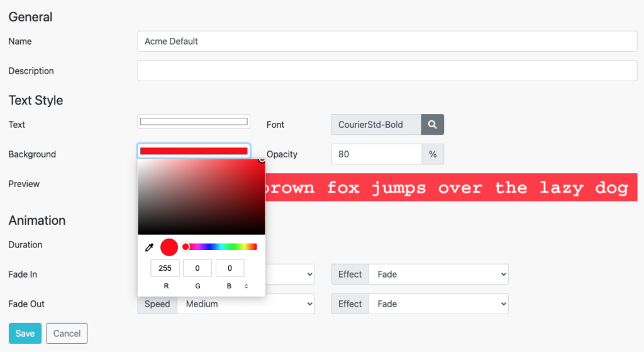This screenshot has height=352, width=644.
Task: Click the Description label
Action: coord(31,71)
